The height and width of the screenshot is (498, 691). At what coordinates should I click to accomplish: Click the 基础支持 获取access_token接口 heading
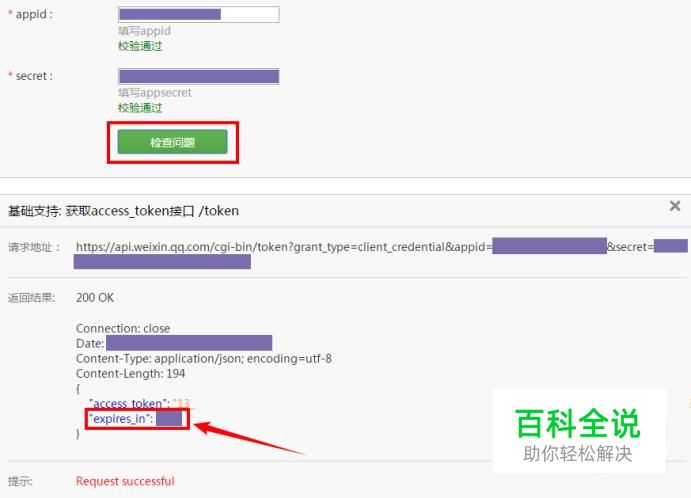(x=123, y=211)
